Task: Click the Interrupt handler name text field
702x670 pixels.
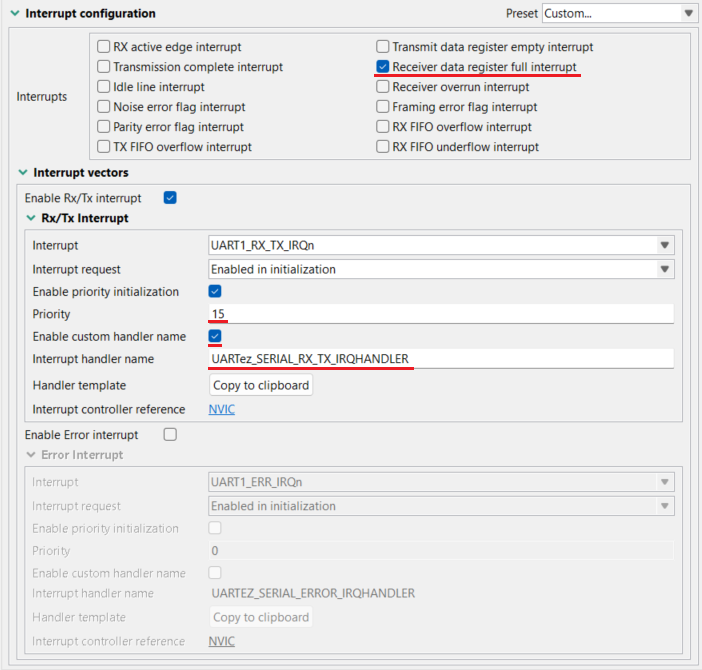Action: pyautogui.click(x=440, y=359)
